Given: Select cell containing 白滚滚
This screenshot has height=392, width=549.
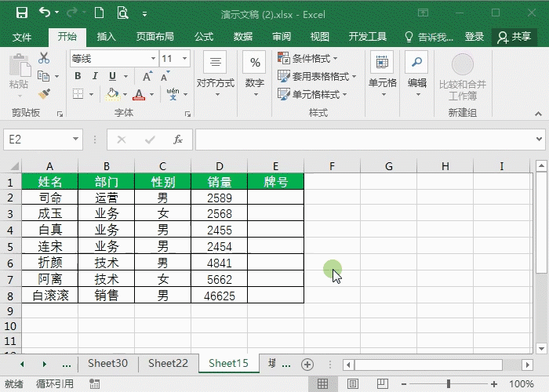Looking at the screenshot, I should [x=49, y=296].
